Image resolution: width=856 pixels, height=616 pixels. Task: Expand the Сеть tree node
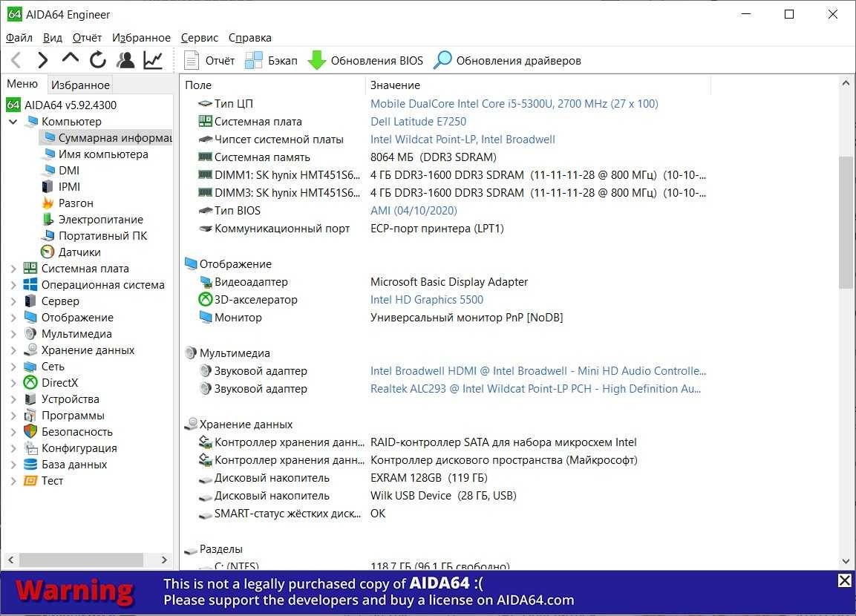(x=13, y=367)
